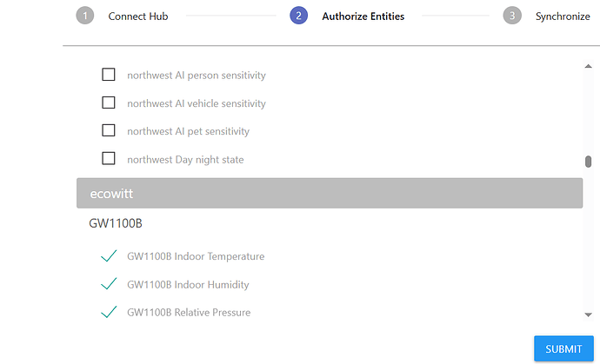Click the scrollbar thumb of entity list
Screen dimensions: 600x364
pyautogui.click(x=589, y=161)
